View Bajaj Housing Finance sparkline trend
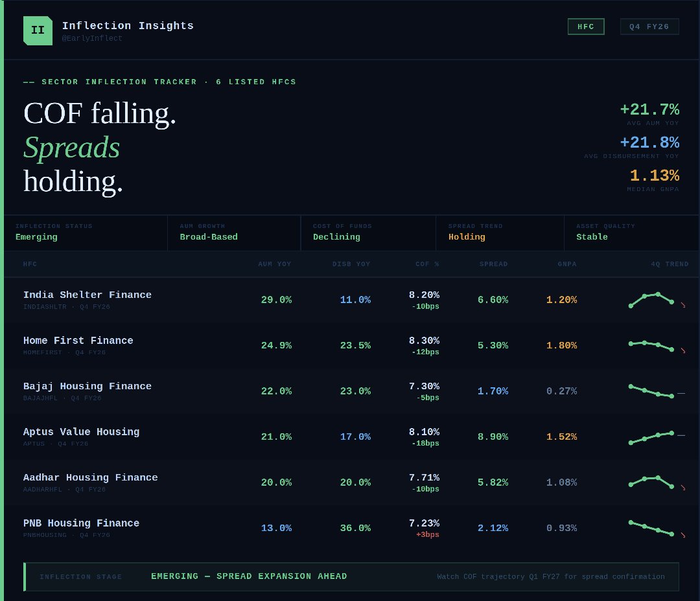The width and height of the screenshot is (700, 601). click(x=651, y=391)
